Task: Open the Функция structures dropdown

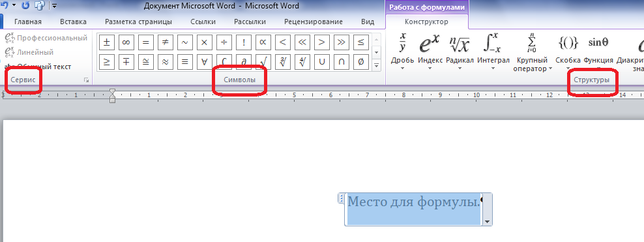Action: pos(598,52)
